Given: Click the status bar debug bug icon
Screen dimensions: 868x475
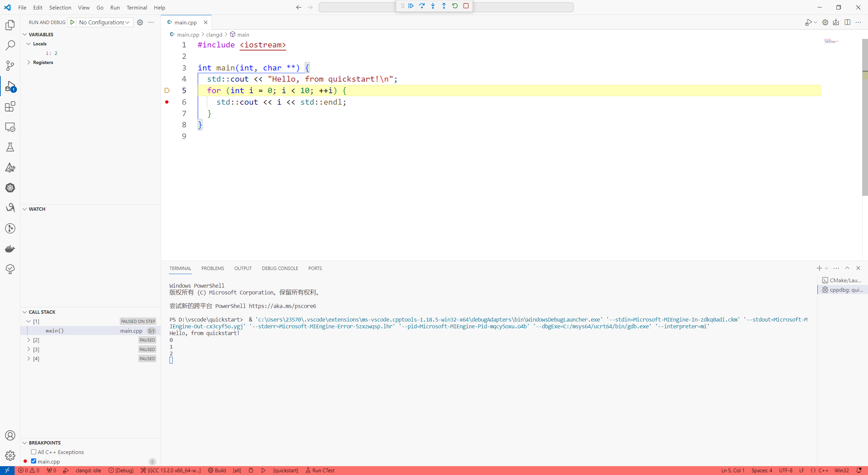Looking at the screenshot, I should (x=251, y=470).
